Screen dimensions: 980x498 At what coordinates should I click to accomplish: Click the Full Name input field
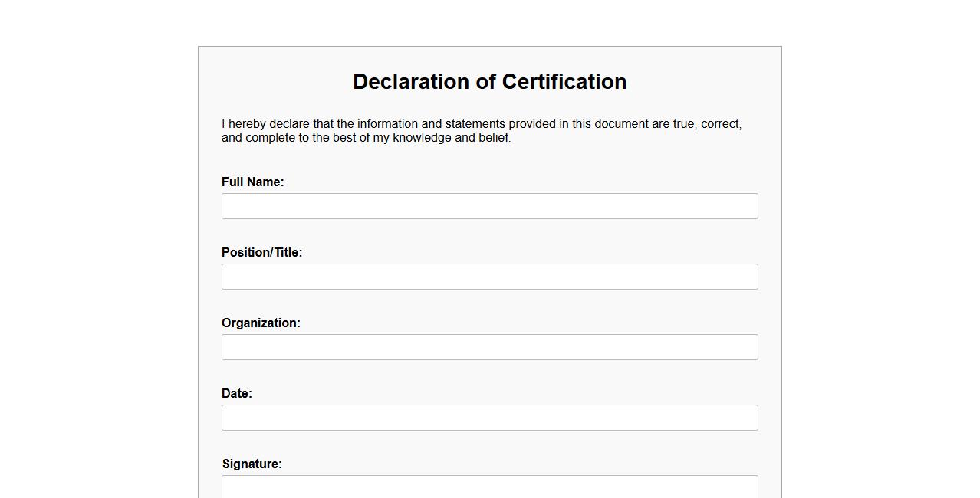tap(489, 206)
